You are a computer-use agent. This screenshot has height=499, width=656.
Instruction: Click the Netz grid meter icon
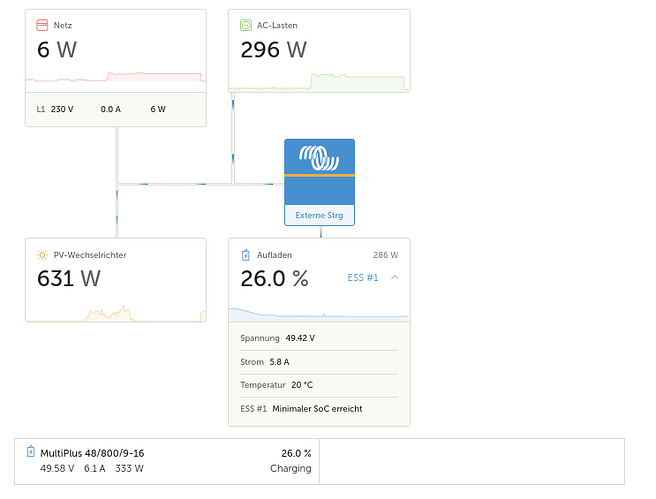pyautogui.click(x=42, y=24)
